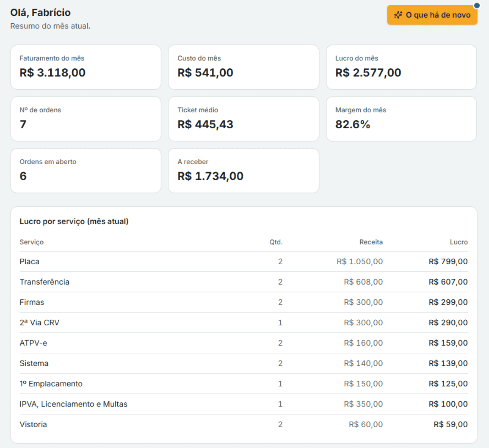Select the 'ATPV-e' service name
The image size is (489, 448).
click(x=33, y=343)
